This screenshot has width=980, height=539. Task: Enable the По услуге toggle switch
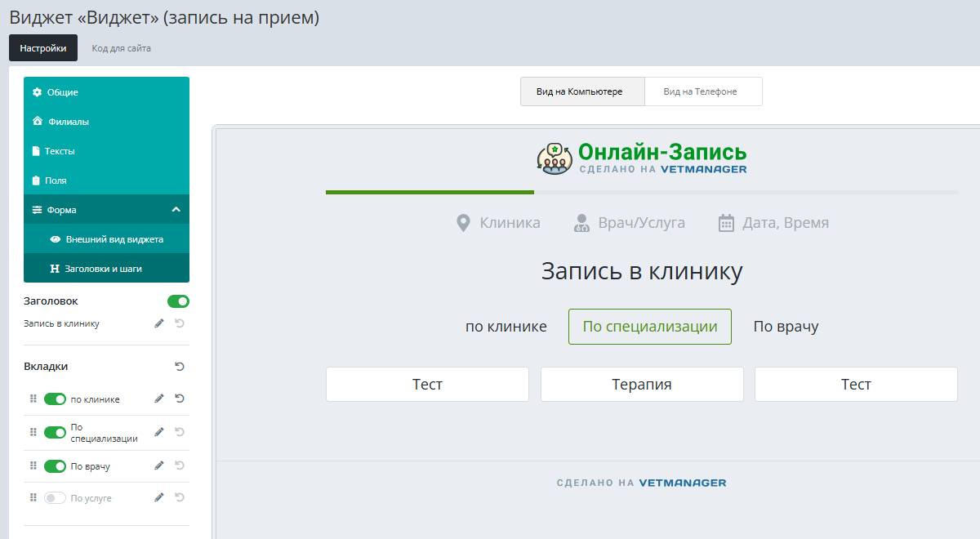(x=55, y=497)
